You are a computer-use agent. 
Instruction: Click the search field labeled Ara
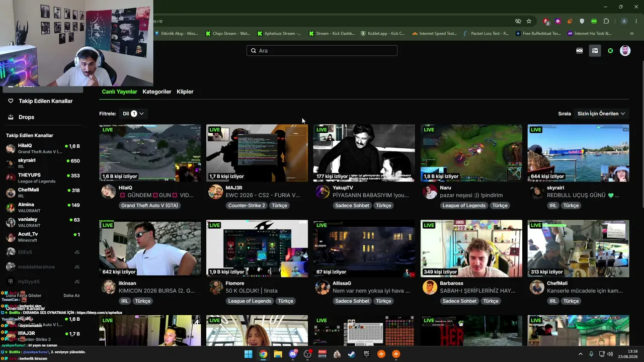point(322,51)
